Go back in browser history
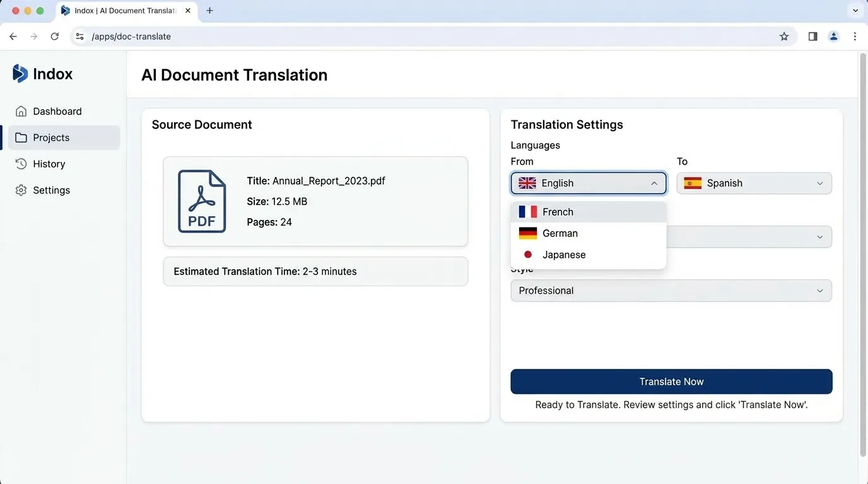 pyautogui.click(x=13, y=37)
